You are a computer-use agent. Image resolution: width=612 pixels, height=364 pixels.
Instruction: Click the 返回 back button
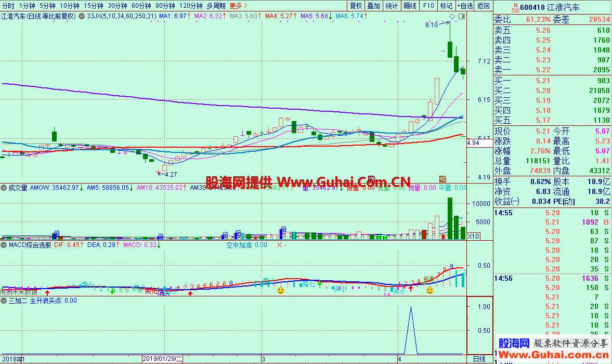pos(483,6)
